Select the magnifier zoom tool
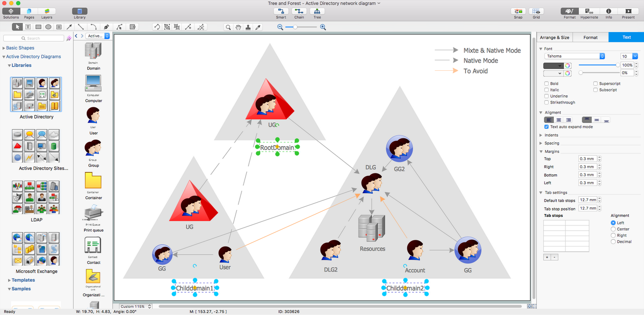This screenshot has width=644, height=315. 228,27
